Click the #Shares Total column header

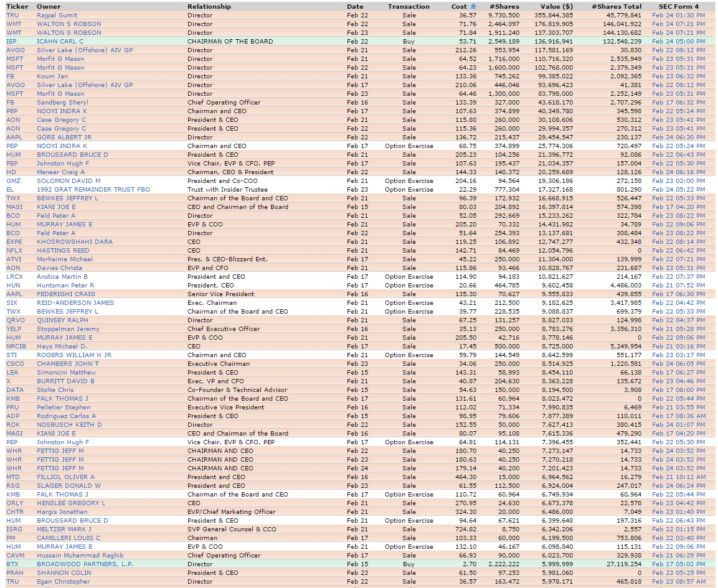pyautogui.click(x=616, y=6)
